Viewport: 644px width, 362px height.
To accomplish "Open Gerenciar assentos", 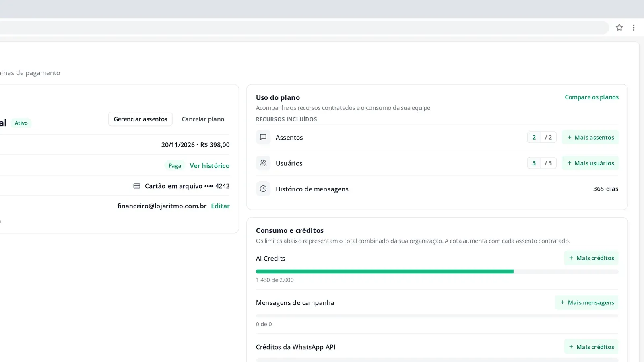I will (140, 119).
